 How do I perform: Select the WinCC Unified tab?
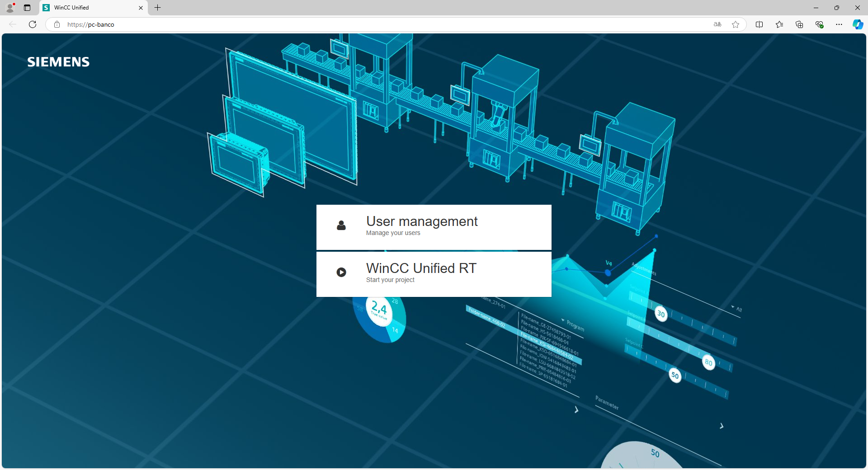pos(94,8)
